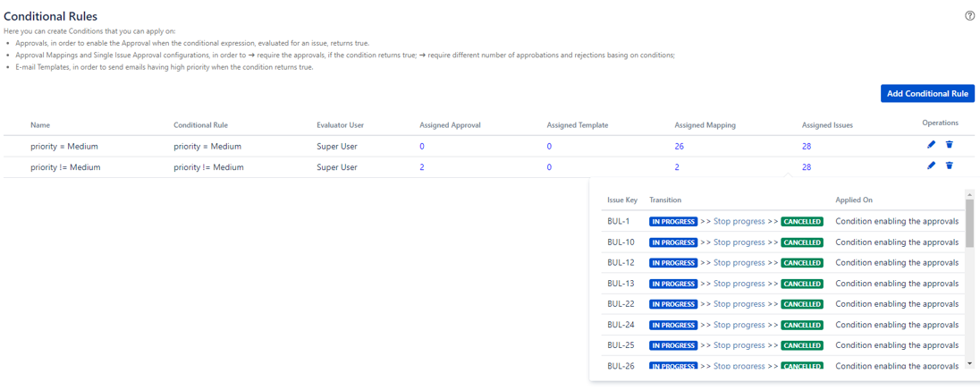This screenshot has height=391, width=980.
Task: Click the Add Conditional Rule button
Action: (x=927, y=94)
